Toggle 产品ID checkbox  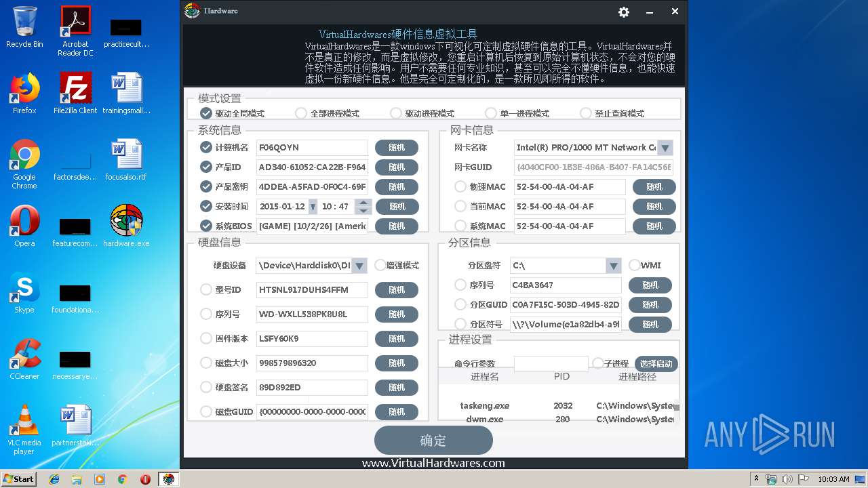206,167
